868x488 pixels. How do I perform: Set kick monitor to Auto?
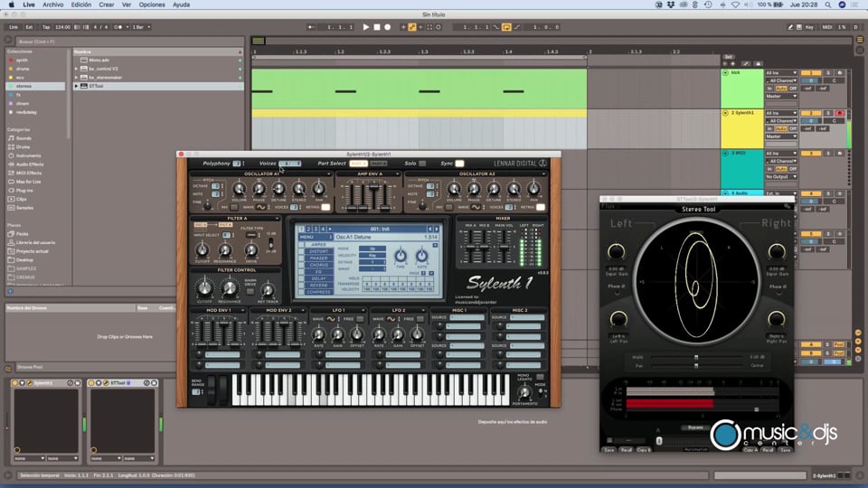click(x=780, y=89)
